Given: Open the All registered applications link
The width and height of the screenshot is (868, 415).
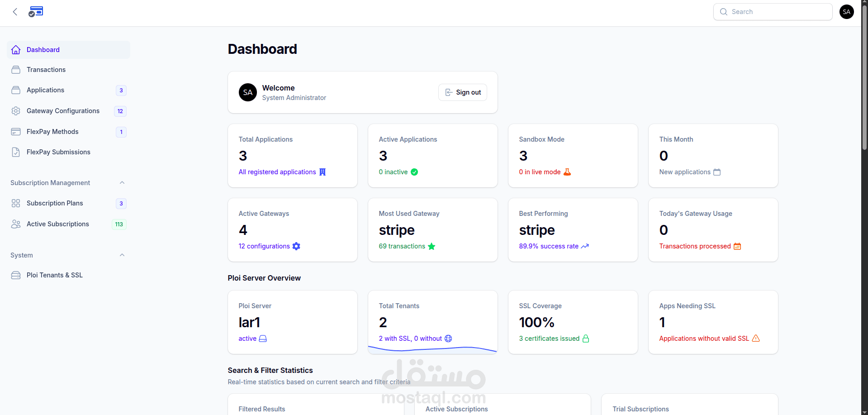Looking at the screenshot, I should point(277,172).
